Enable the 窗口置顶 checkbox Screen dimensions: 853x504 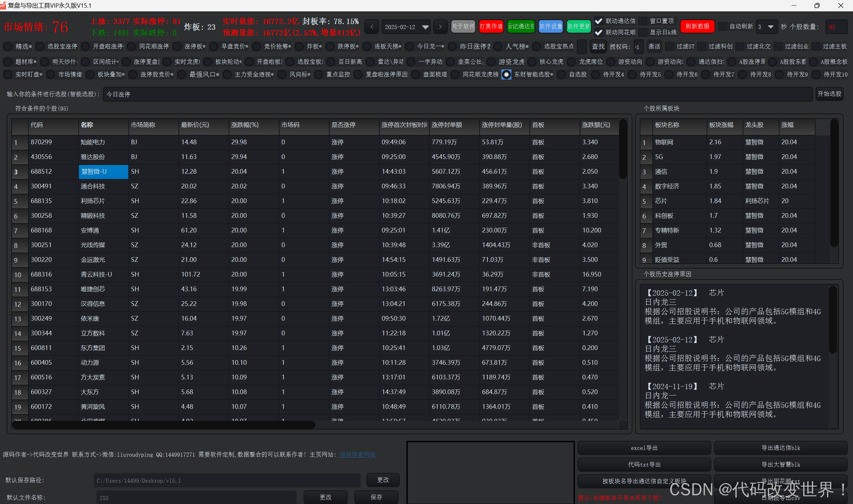pyautogui.click(x=643, y=21)
